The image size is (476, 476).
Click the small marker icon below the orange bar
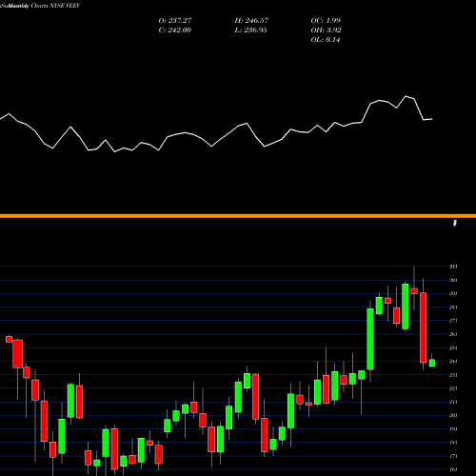tap(455, 223)
